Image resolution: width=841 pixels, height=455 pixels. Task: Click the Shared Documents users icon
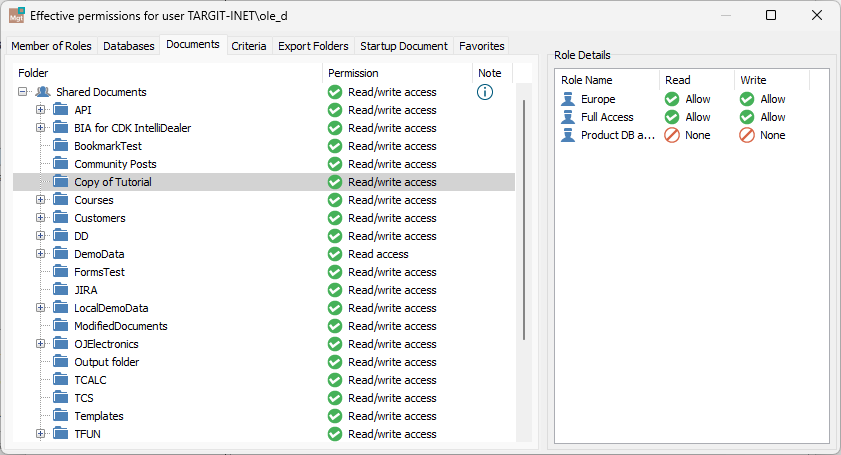pyautogui.click(x=43, y=92)
